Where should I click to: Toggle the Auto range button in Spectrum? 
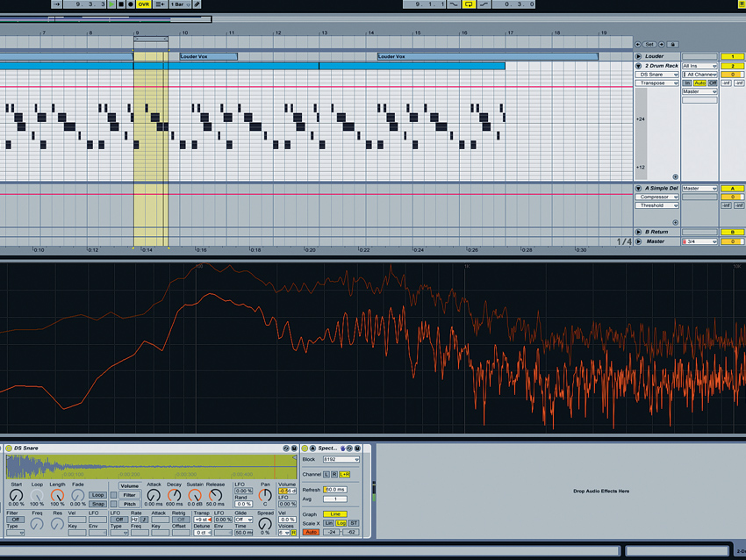312,532
